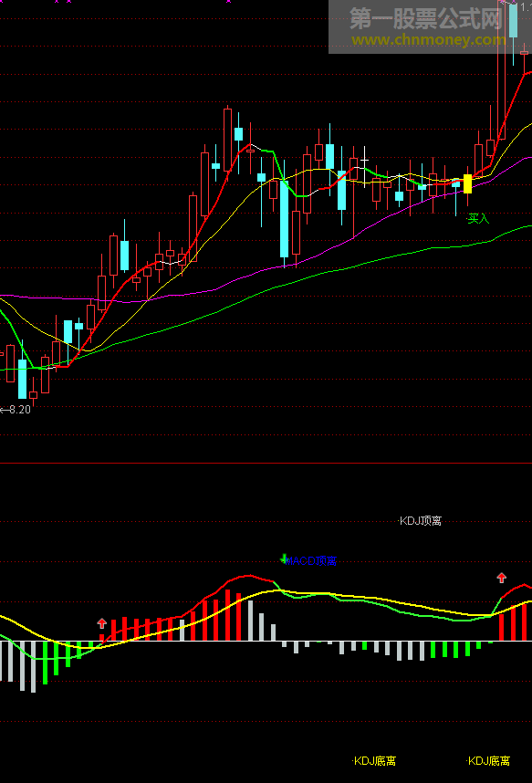This screenshot has width=532, height=783.
Task: Click the red up arrow below the 买入 signal
Action: (x=502, y=578)
